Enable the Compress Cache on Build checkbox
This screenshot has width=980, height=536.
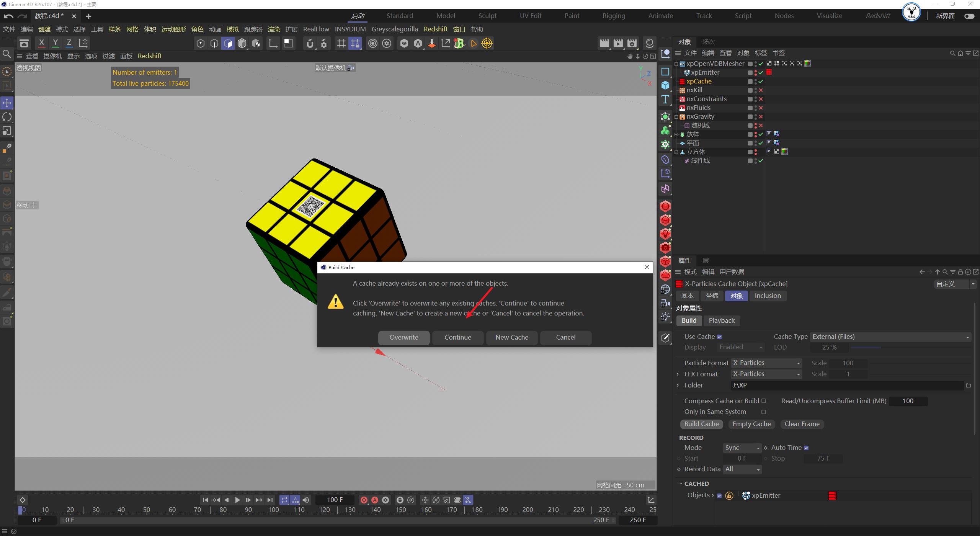coord(764,401)
